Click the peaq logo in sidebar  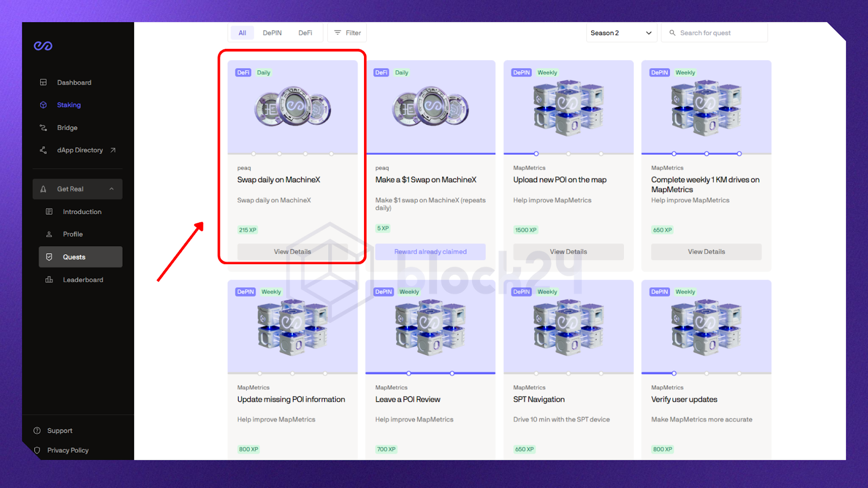tap(43, 46)
